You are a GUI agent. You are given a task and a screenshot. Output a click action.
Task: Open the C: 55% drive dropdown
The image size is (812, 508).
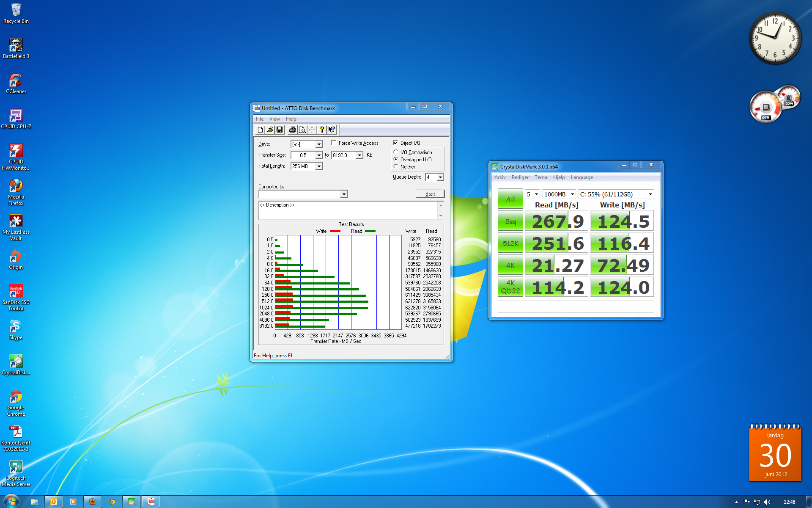click(x=650, y=194)
